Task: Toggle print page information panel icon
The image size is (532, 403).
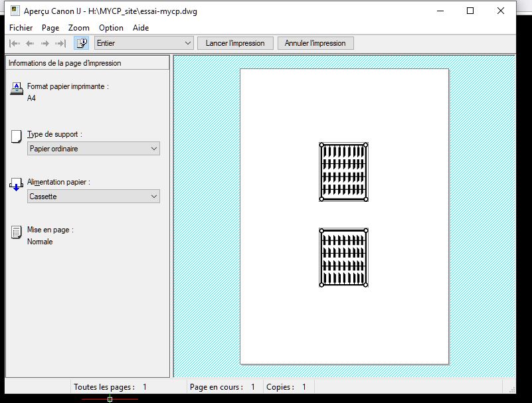Action: pos(82,43)
